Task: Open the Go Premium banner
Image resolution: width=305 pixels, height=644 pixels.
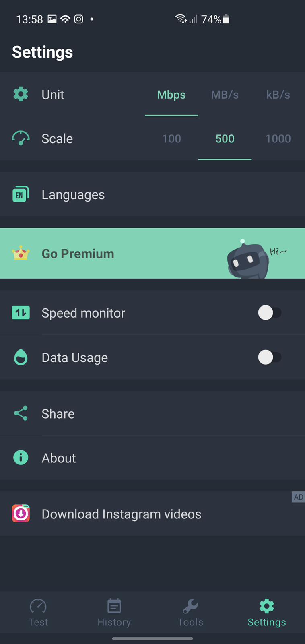Action: (152, 253)
